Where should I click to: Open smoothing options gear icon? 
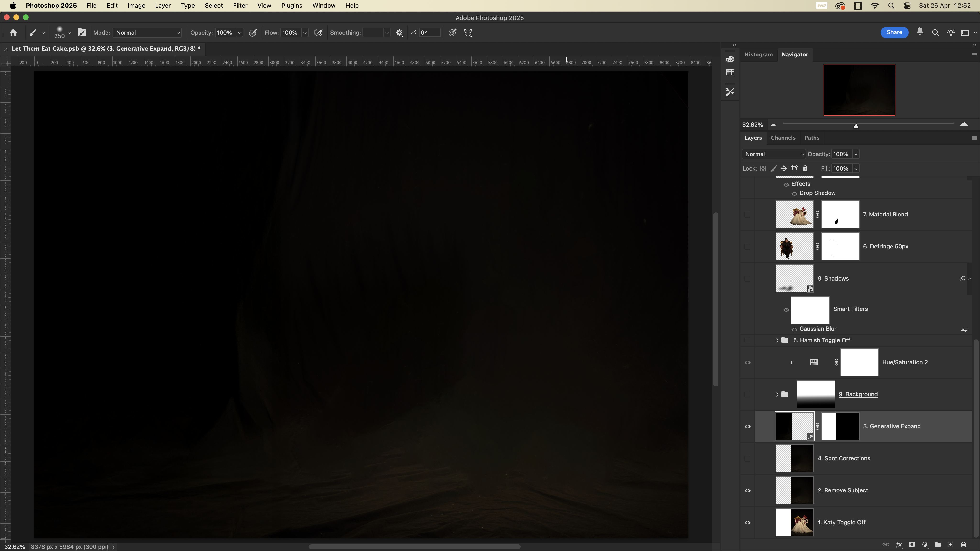(x=399, y=33)
